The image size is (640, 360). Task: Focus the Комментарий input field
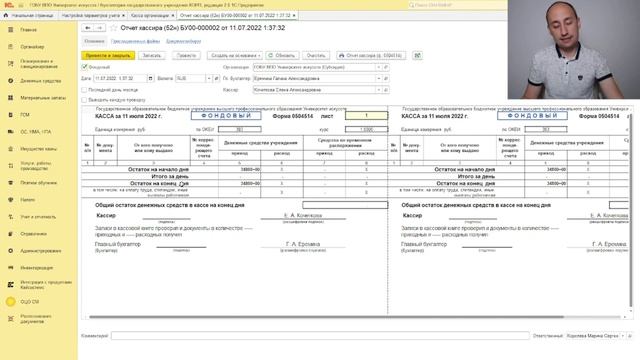pyautogui.click(x=320, y=336)
